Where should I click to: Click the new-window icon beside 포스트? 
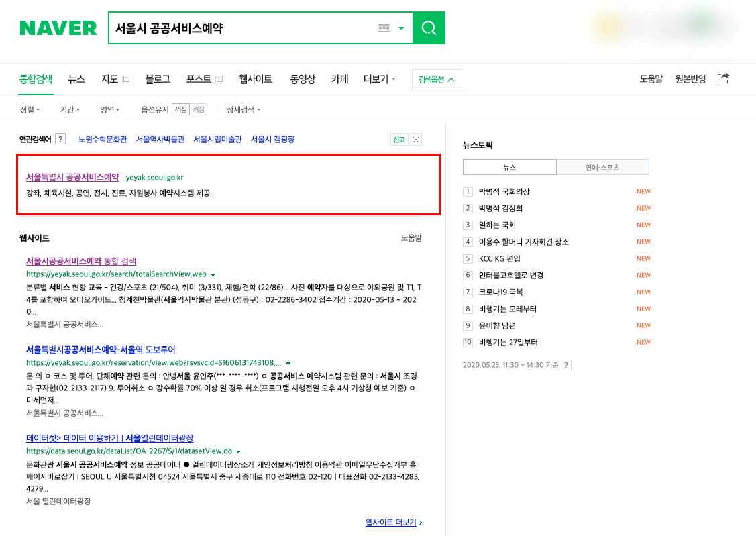(x=219, y=79)
